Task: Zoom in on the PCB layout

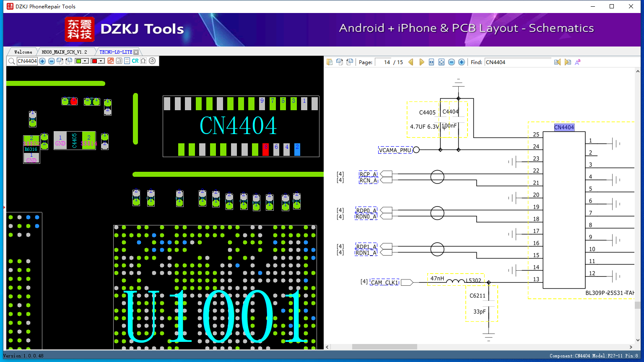Action: tap(42, 61)
